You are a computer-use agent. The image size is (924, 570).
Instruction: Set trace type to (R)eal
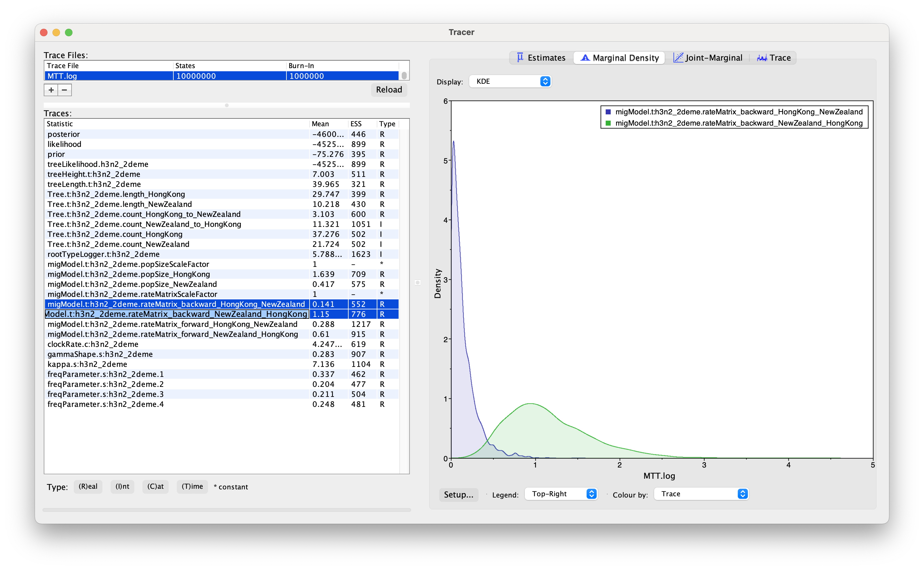88,486
